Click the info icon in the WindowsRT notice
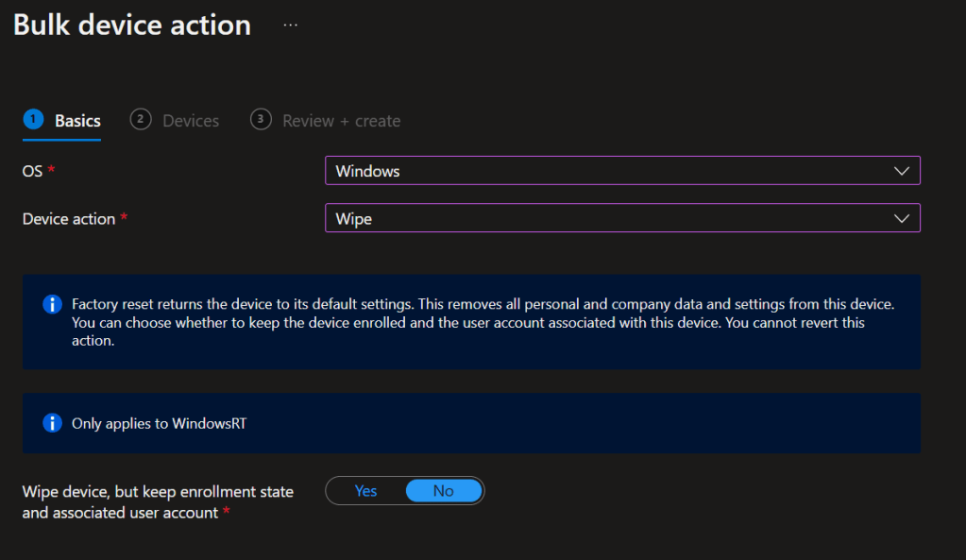This screenshot has width=966, height=560. click(x=52, y=422)
